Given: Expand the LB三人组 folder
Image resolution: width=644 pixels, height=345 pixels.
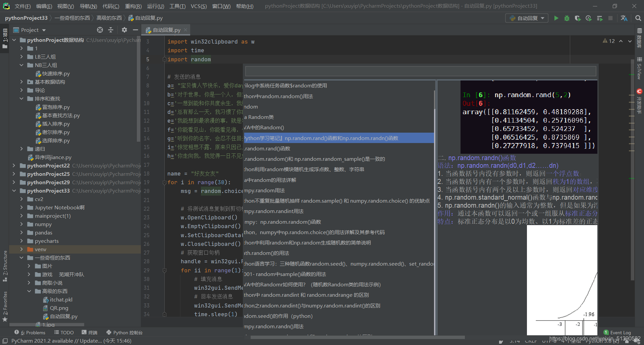Looking at the screenshot, I should tap(21, 57).
